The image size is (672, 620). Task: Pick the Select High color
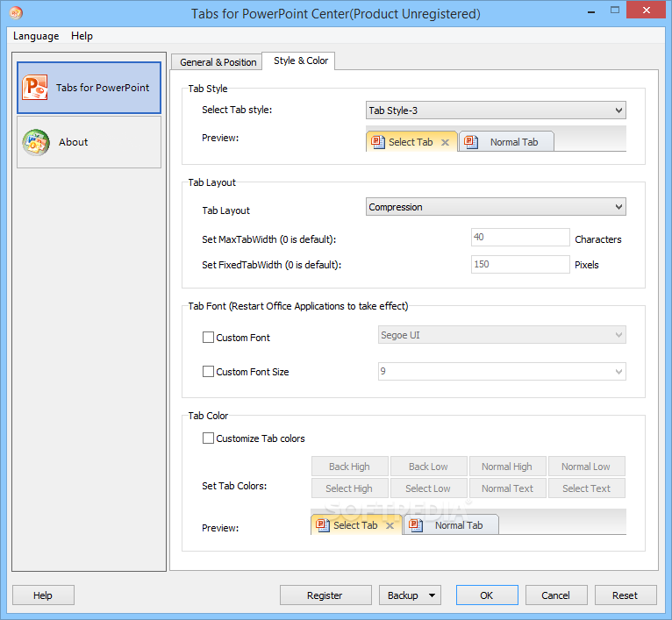point(350,488)
